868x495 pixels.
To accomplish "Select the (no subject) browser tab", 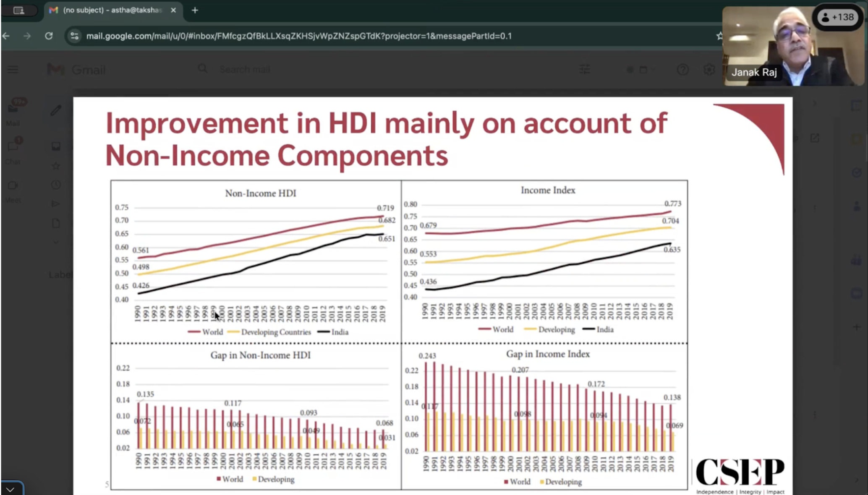I will [112, 10].
